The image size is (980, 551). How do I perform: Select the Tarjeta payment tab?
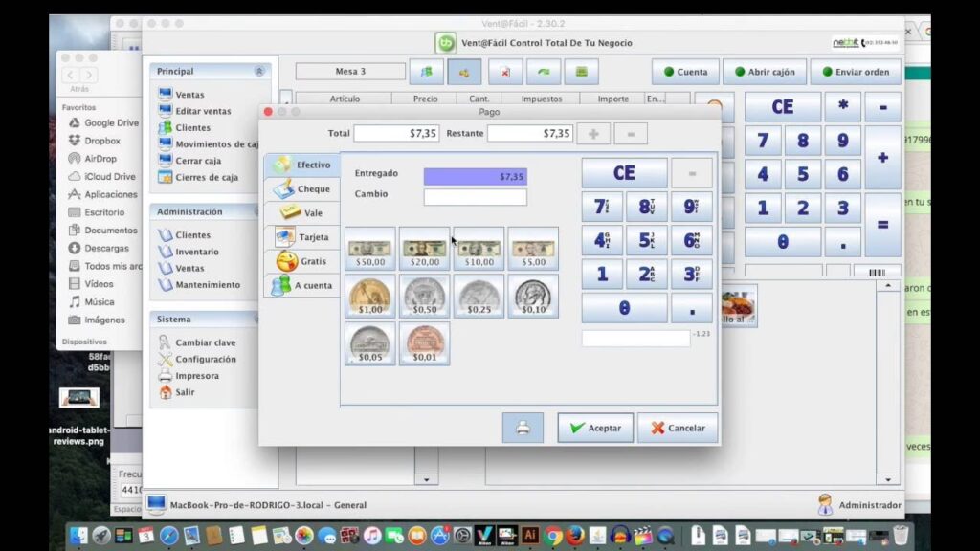tap(301, 237)
